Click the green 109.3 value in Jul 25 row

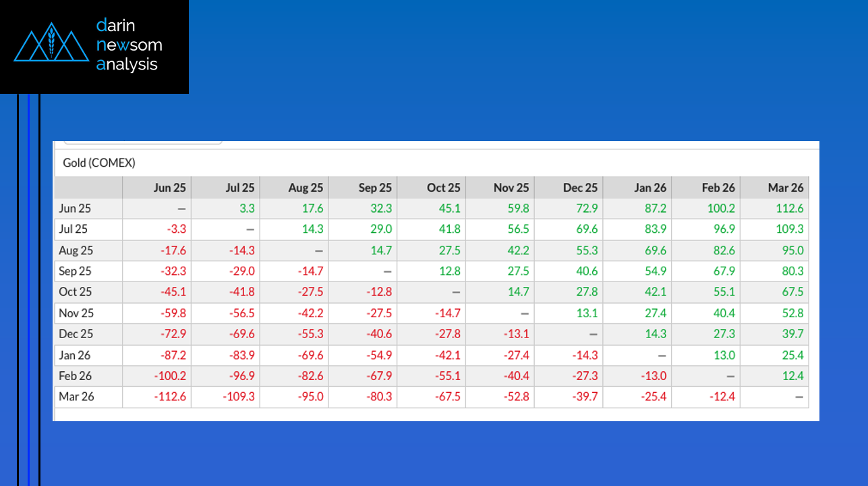[x=790, y=230]
